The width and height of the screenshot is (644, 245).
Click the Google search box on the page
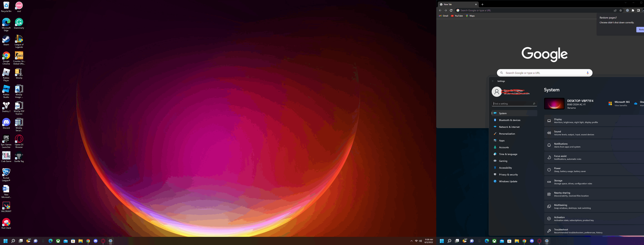pos(544,73)
